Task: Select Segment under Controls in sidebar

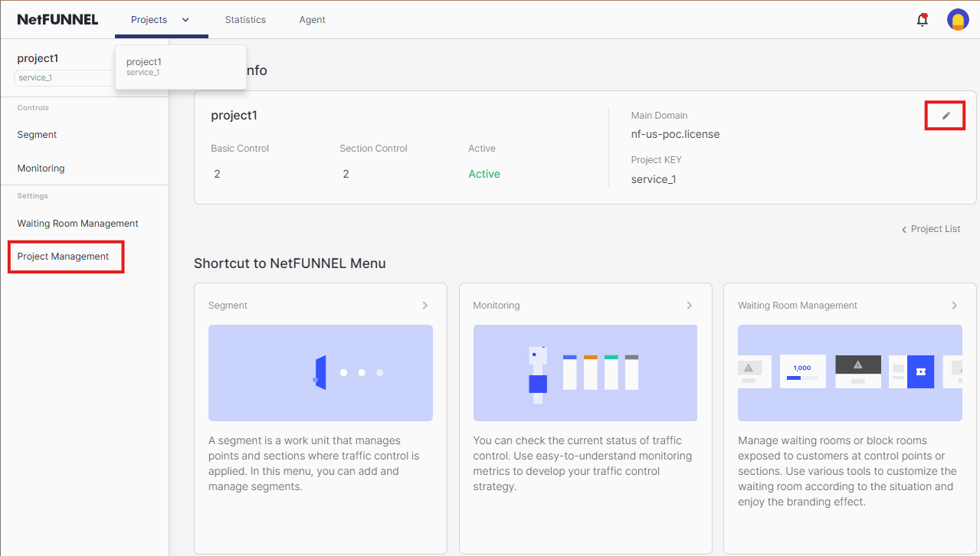Action: (x=36, y=134)
